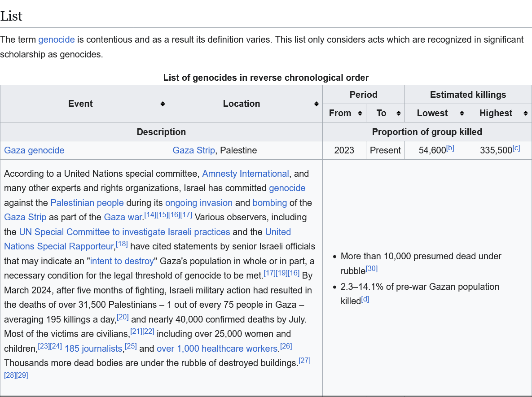Image resolution: width=532 pixels, height=397 pixels.
Task: Sort by Highest estimated killings arrows
Action: (x=526, y=113)
